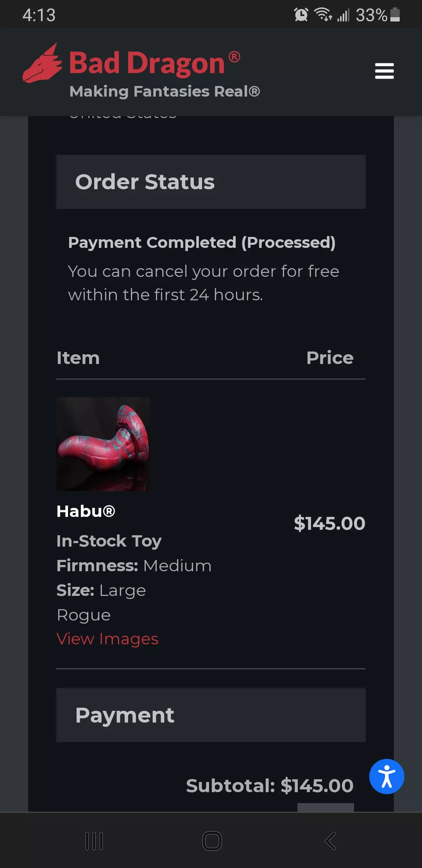422x868 pixels.
Task: Open the Habu product thumbnail image
Action: (x=103, y=445)
